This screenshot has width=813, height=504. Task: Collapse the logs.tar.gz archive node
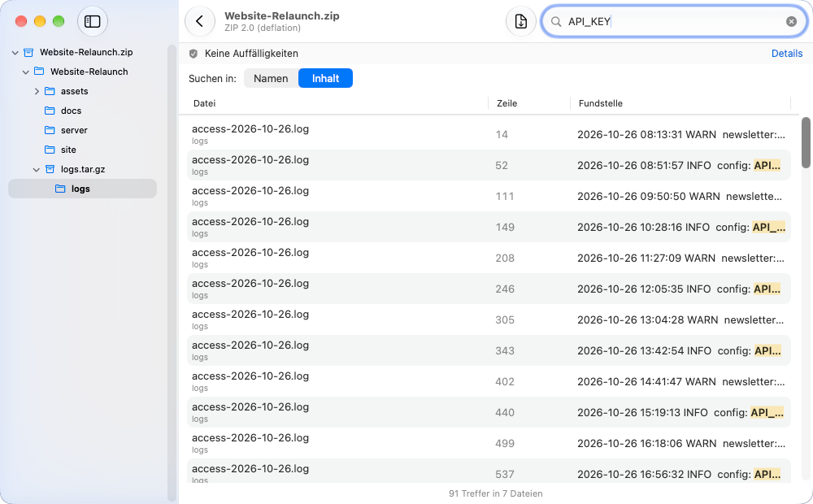(x=37, y=170)
